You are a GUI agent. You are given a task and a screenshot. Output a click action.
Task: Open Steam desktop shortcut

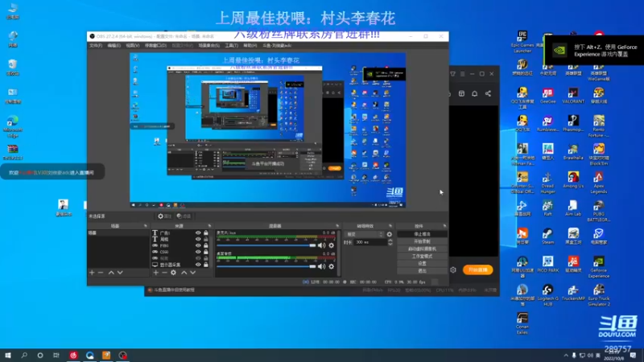[547, 237]
